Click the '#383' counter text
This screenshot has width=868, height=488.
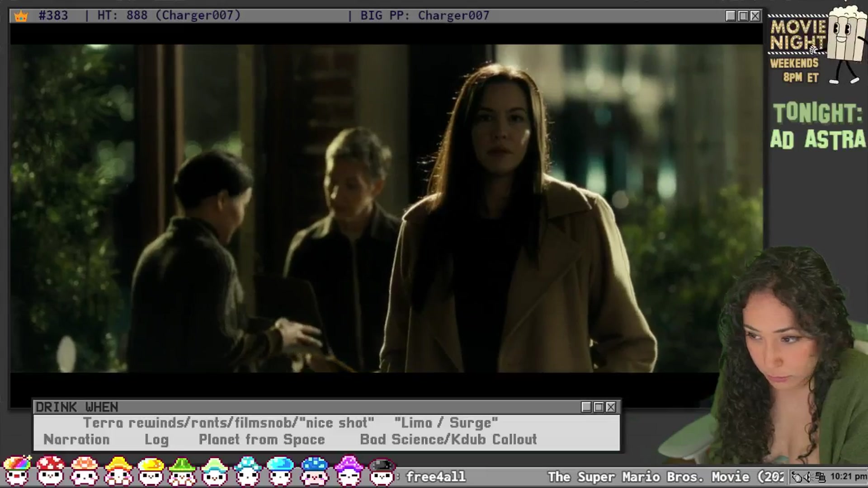click(53, 15)
